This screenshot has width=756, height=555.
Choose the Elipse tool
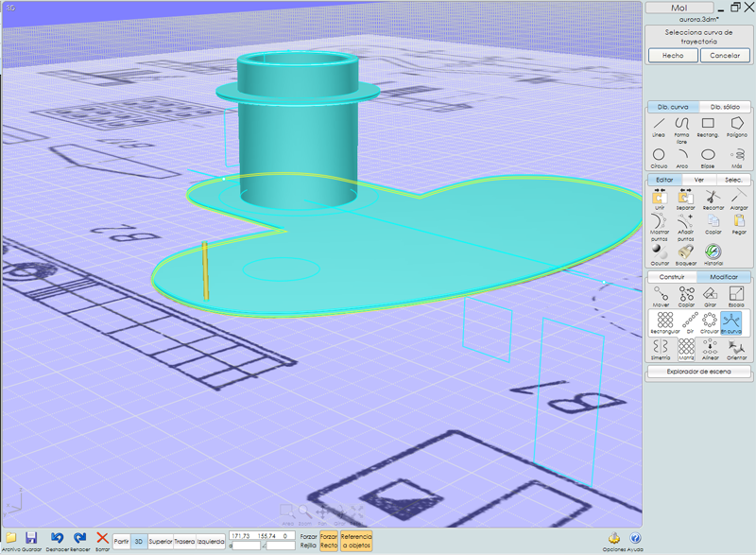point(708,158)
